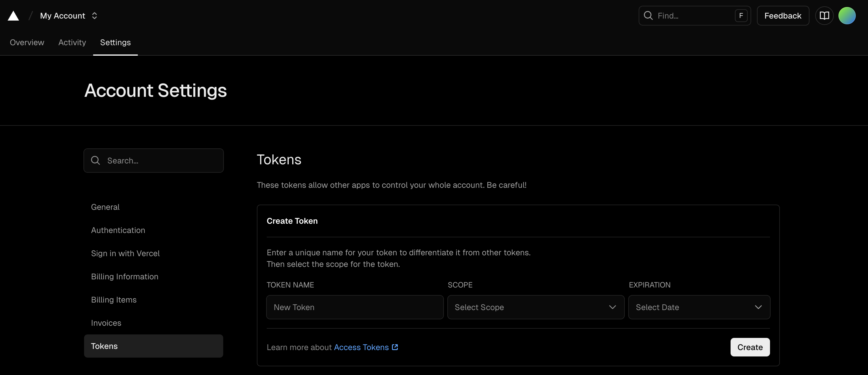Click the F keyboard shortcut badge
The width and height of the screenshot is (868, 375).
(x=741, y=15)
